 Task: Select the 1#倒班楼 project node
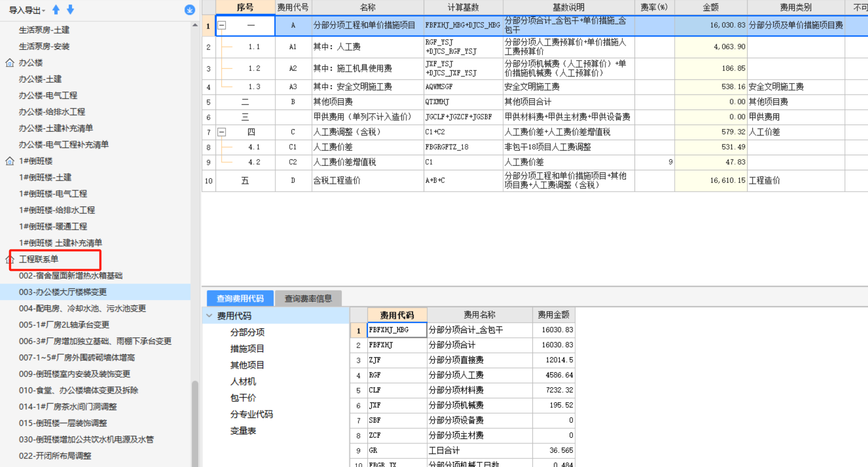[35, 161]
